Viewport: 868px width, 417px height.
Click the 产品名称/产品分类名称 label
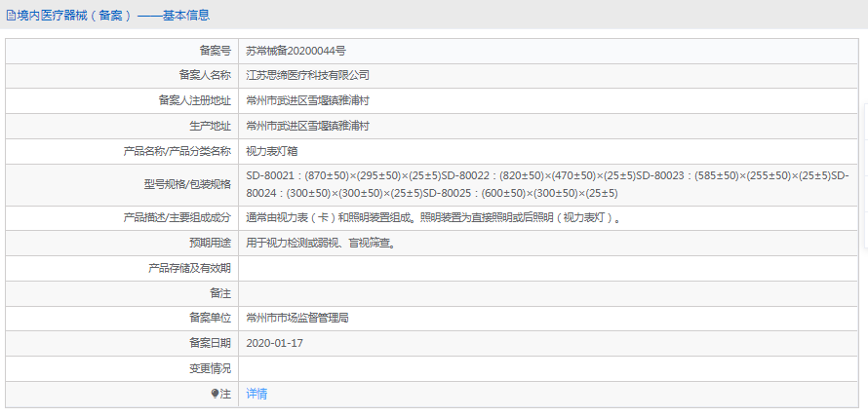(x=177, y=151)
